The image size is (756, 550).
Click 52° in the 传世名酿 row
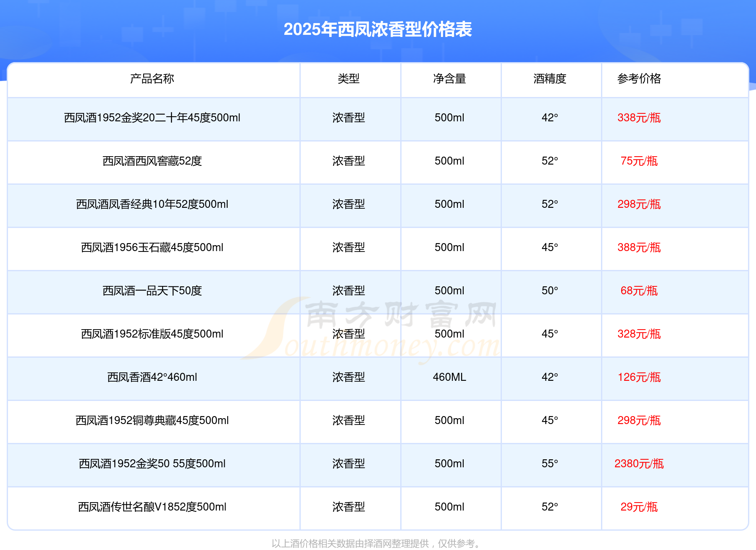tap(550, 507)
